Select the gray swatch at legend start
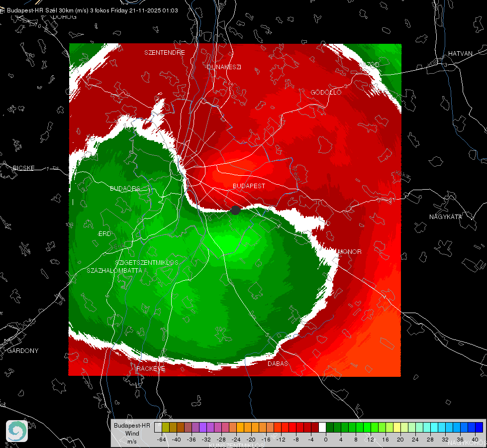 pos(158,427)
